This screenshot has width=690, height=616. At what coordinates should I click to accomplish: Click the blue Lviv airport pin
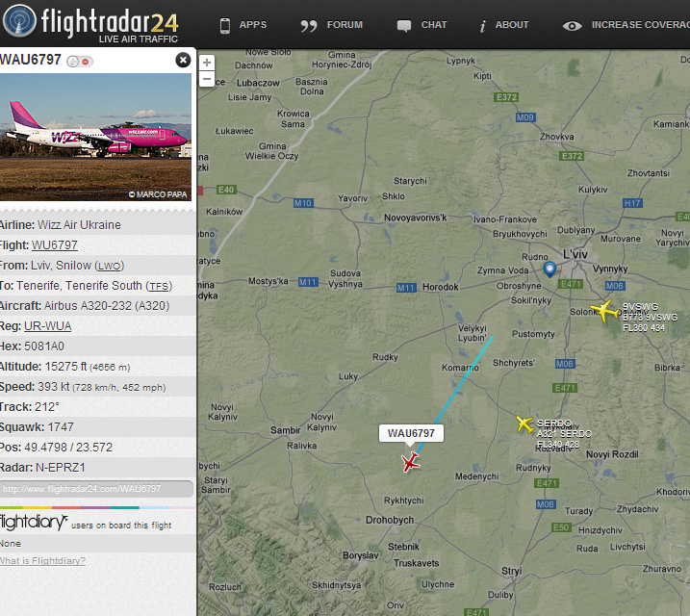tap(549, 269)
